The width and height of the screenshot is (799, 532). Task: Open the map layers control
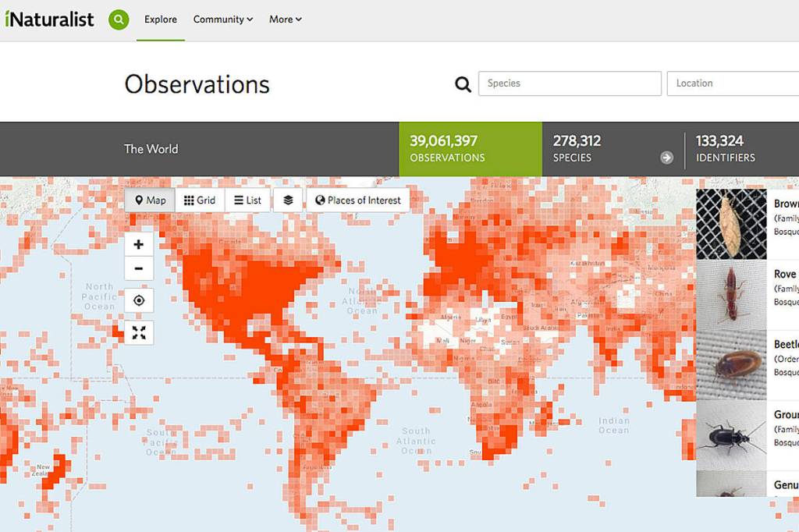(x=288, y=200)
